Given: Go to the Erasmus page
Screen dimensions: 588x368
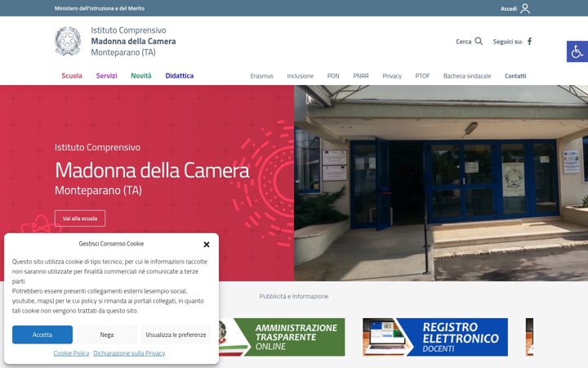Looking at the screenshot, I should (262, 76).
